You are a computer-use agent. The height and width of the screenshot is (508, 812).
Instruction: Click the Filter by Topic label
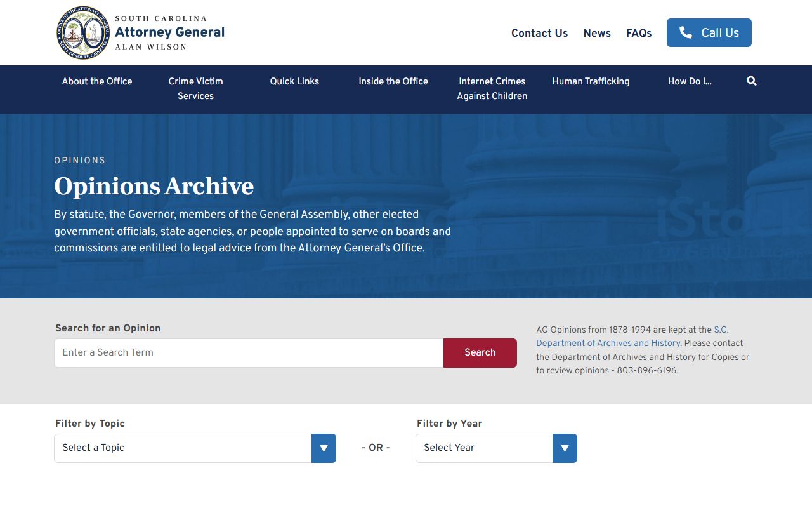90,424
